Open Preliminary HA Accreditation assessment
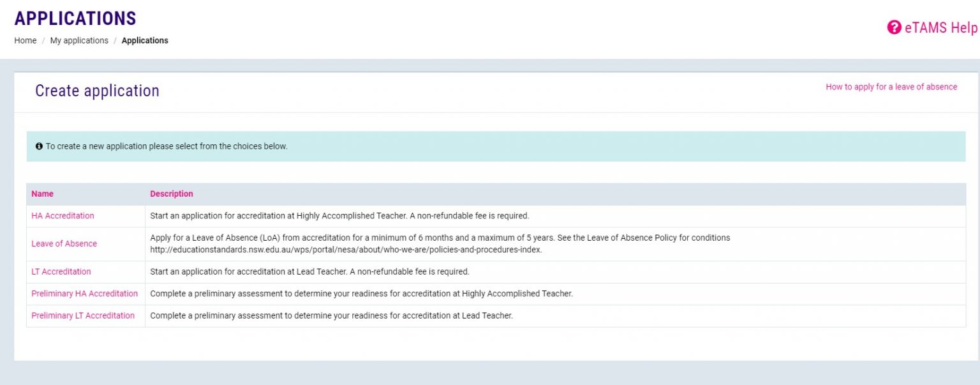 [84, 294]
